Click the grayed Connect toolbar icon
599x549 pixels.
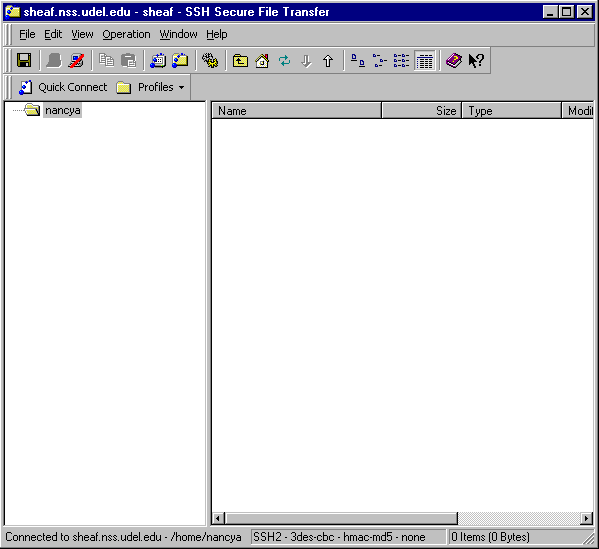pyautogui.click(x=54, y=60)
